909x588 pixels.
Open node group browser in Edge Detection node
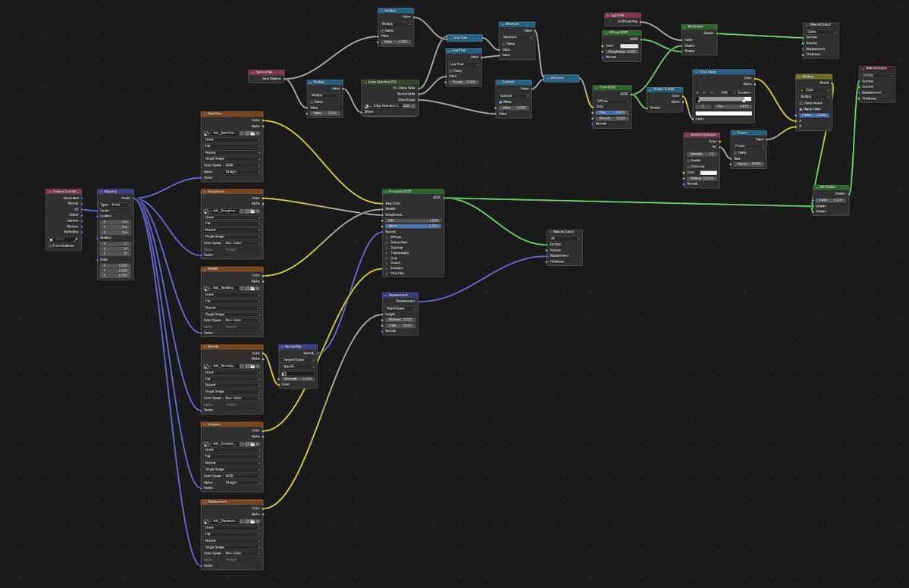368,106
